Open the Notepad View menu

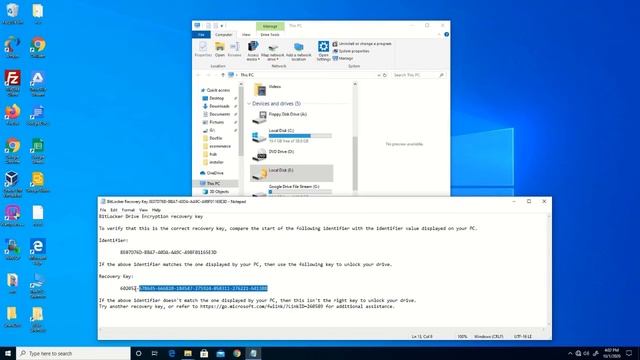point(143,210)
